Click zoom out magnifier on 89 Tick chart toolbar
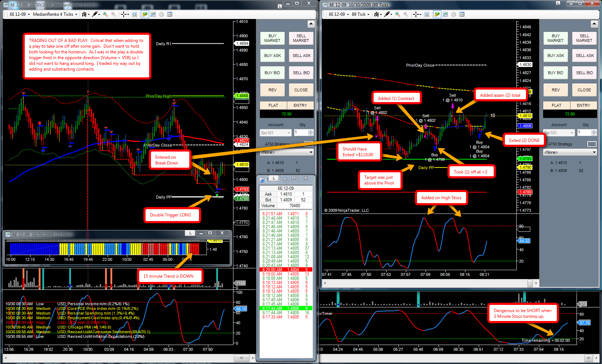The width and height of the screenshot is (602, 364). pos(406,14)
